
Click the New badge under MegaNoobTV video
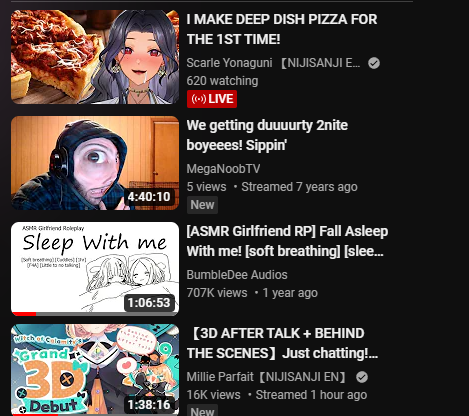(x=202, y=205)
